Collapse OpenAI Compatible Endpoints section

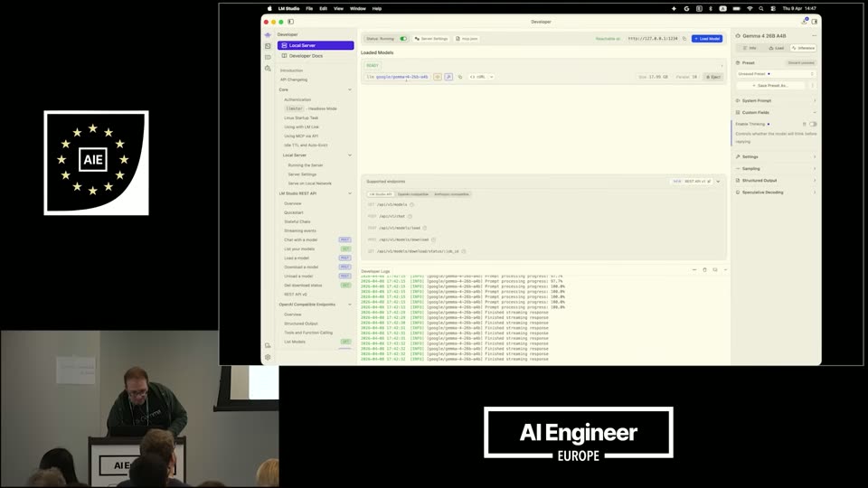click(x=350, y=305)
